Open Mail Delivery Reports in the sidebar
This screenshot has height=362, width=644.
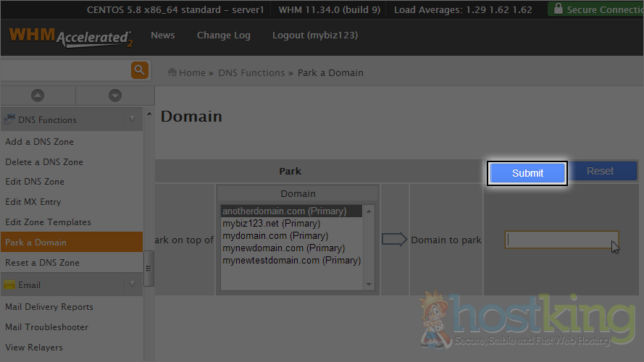pos(49,307)
